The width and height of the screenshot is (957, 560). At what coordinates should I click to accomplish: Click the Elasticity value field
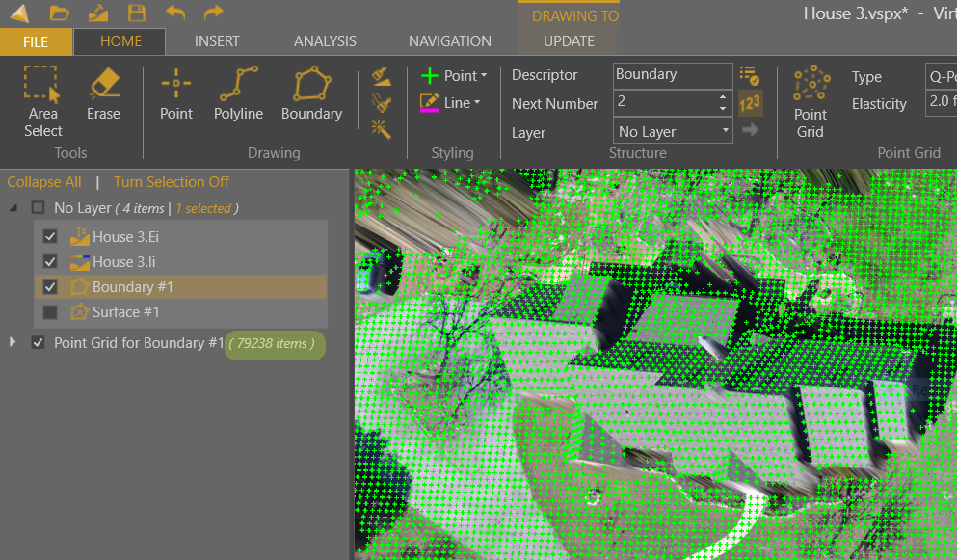pyautogui.click(x=942, y=102)
